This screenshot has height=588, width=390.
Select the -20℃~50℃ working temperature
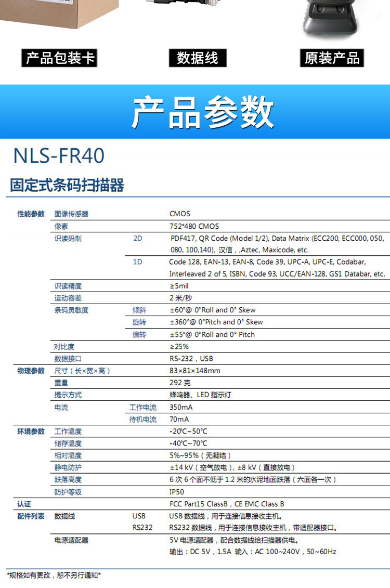click(x=188, y=431)
